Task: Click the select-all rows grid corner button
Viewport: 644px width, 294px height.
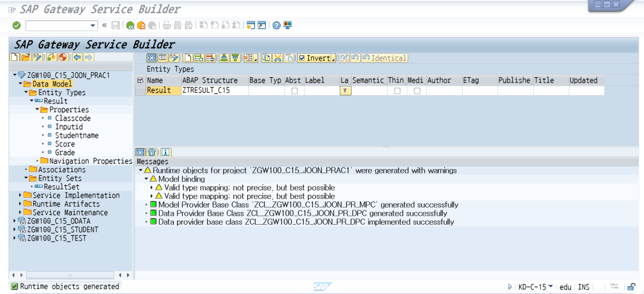Action: (140, 80)
